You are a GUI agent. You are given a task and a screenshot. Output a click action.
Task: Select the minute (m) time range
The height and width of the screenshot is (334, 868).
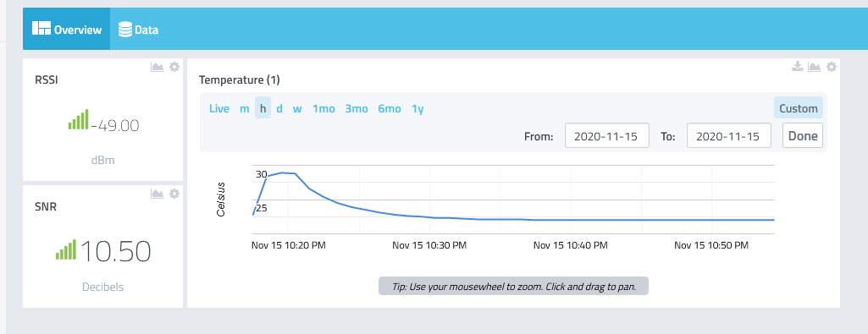[244, 108]
